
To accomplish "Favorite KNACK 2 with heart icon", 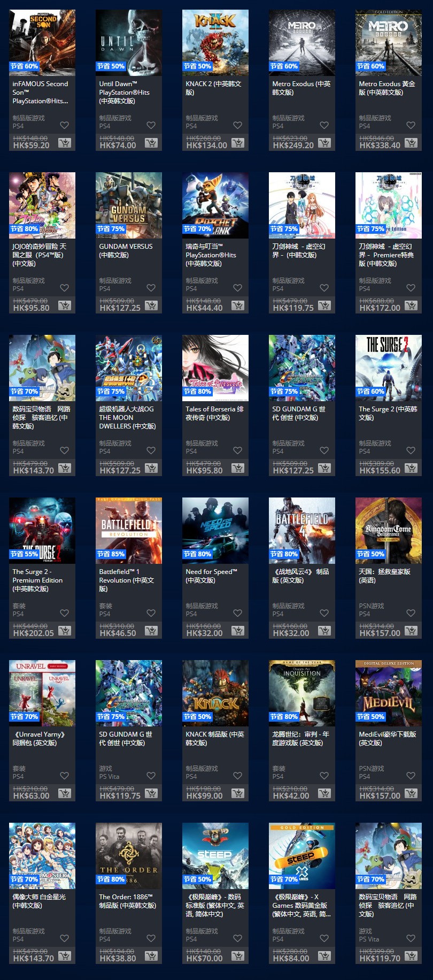I will click(238, 125).
